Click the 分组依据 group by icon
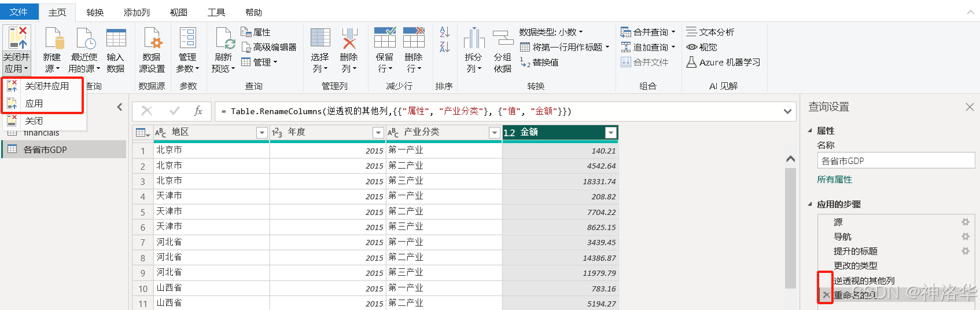Screen dimensions: 980x310 503,38
